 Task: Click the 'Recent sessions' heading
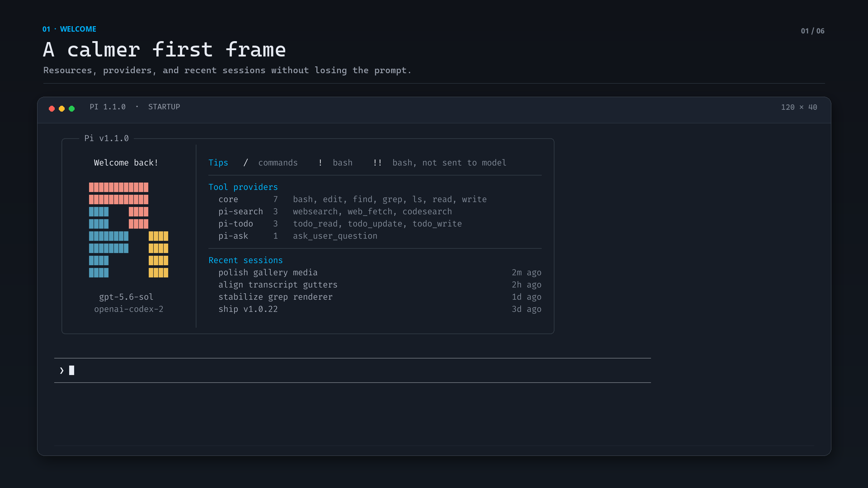click(245, 260)
